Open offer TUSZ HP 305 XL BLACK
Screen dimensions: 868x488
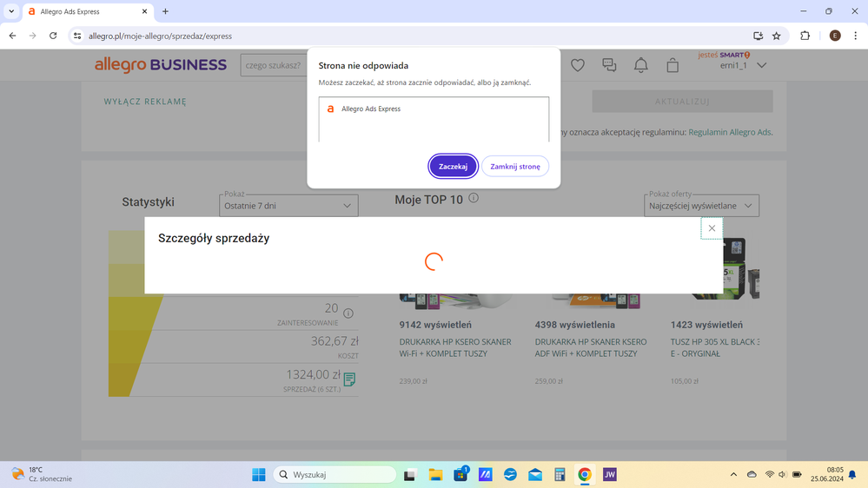pyautogui.click(x=715, y=347)
